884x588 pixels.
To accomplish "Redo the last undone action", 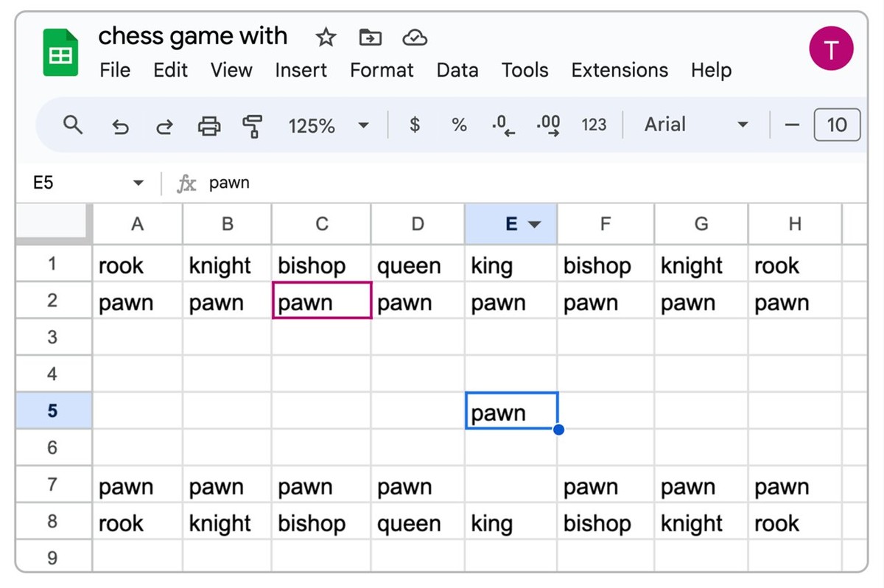I will click(164, 126).
